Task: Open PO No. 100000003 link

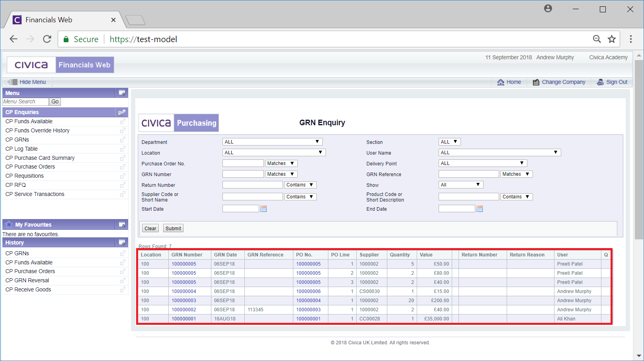Action: coord(308,310)
